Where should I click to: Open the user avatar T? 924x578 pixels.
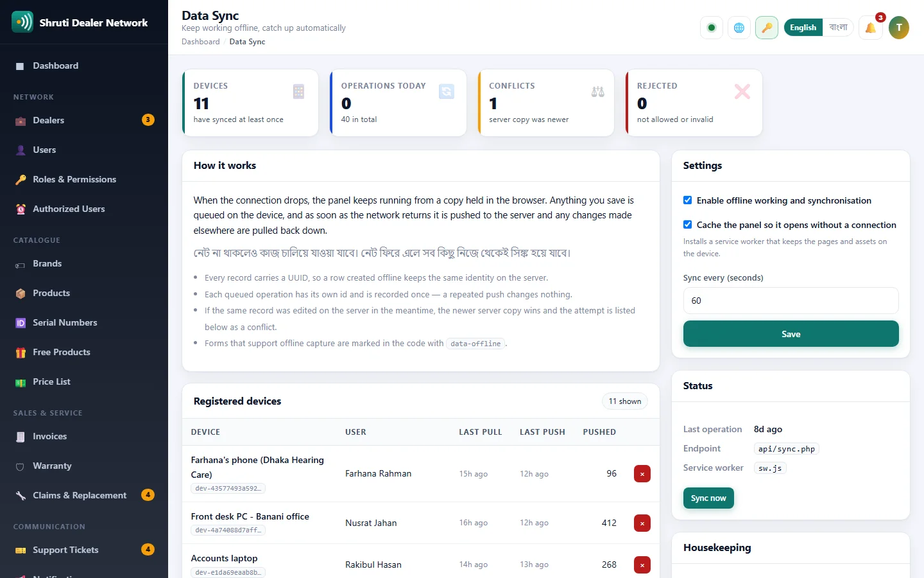(899, 28)
